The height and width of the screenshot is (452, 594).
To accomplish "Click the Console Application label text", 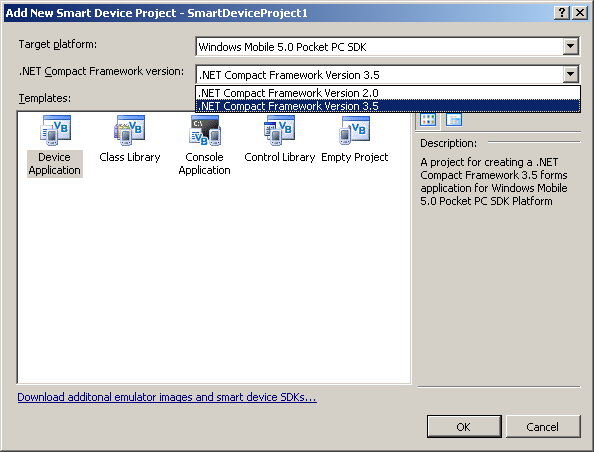I will coord(205,164).
